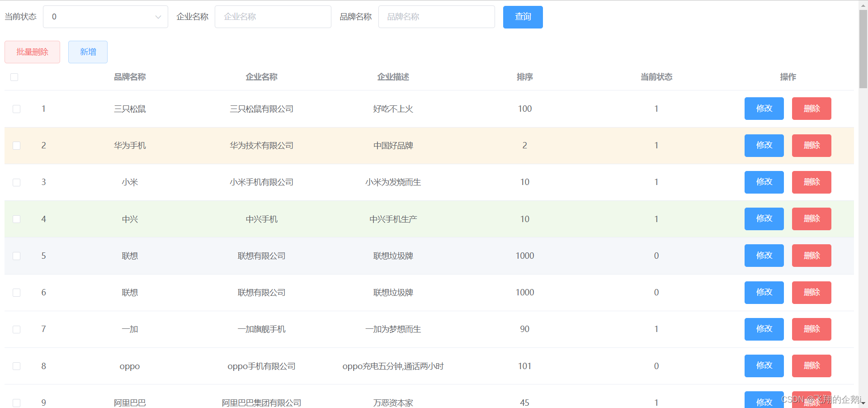Check the checkbox for row 5 联想
The image size is (868, 408).
click(x=17, y=256)
